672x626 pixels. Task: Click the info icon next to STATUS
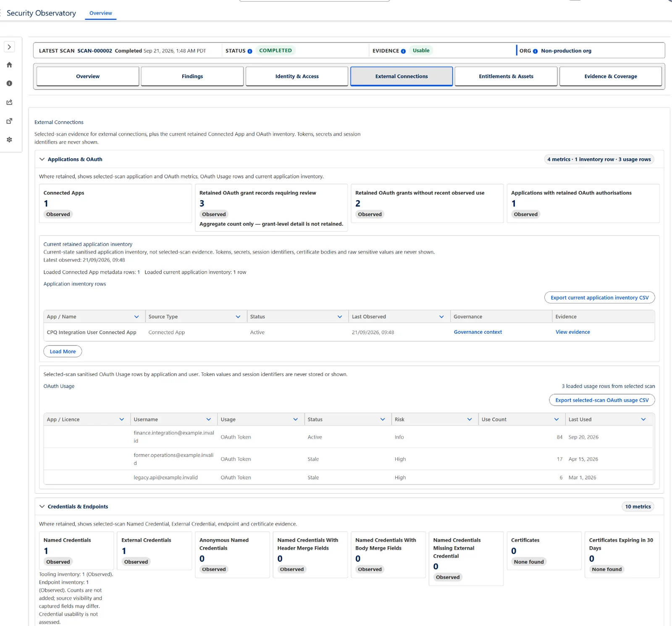coord(250,51)
